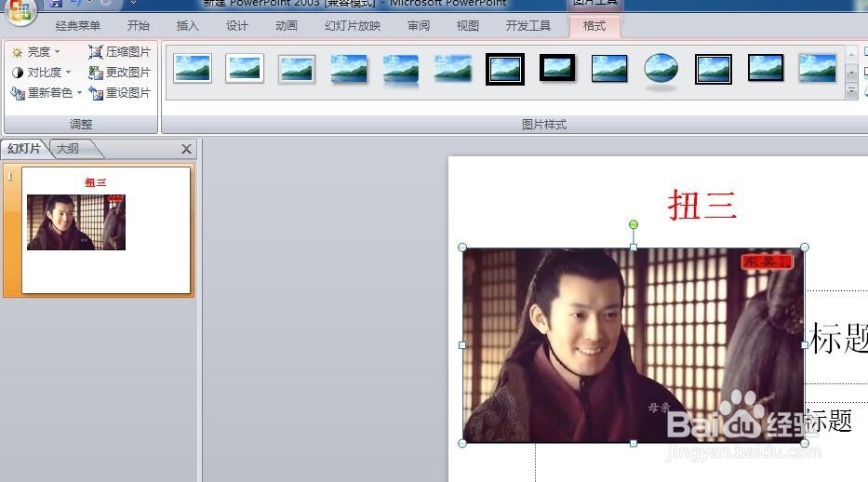Open the 幻灯片放映 tab
The width and height of the screenshot is (868, 482).
point(353,25)
